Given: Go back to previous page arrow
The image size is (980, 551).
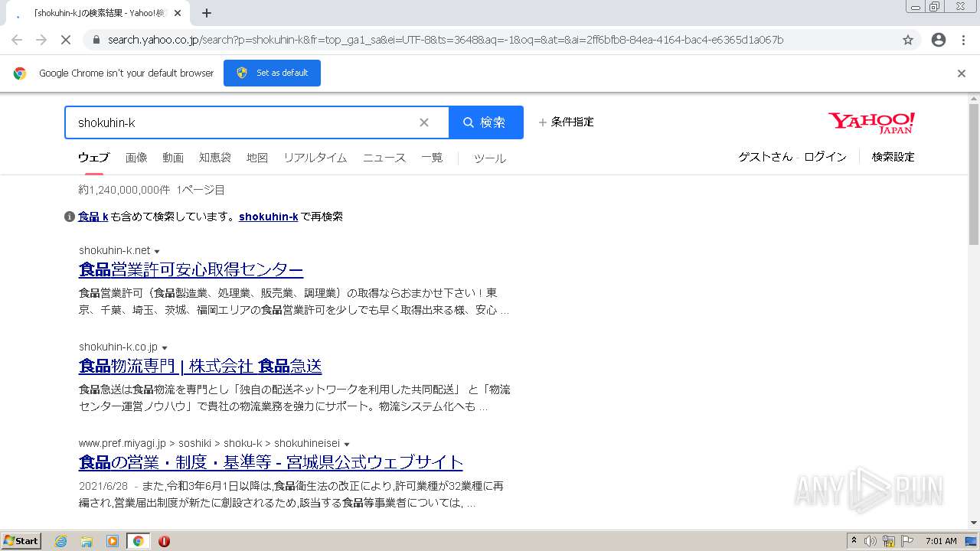Looking at the screenshot, I should click(x=17, y=40).
